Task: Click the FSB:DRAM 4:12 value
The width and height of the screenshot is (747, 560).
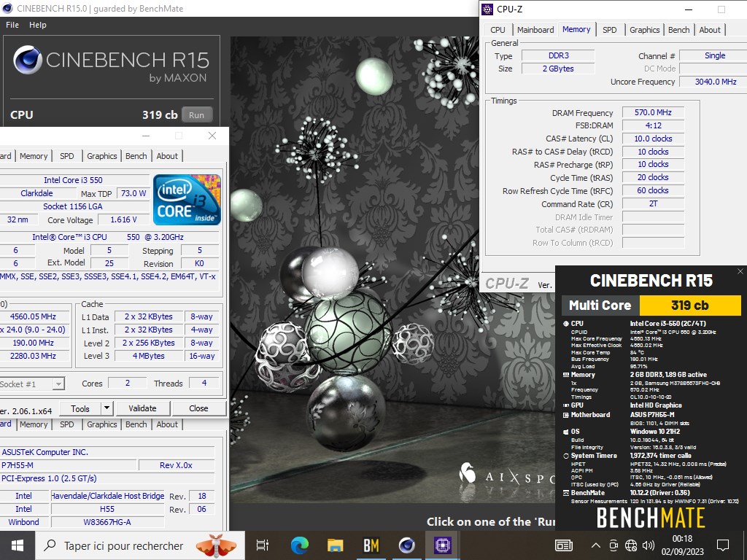Action: click(653, 125)
